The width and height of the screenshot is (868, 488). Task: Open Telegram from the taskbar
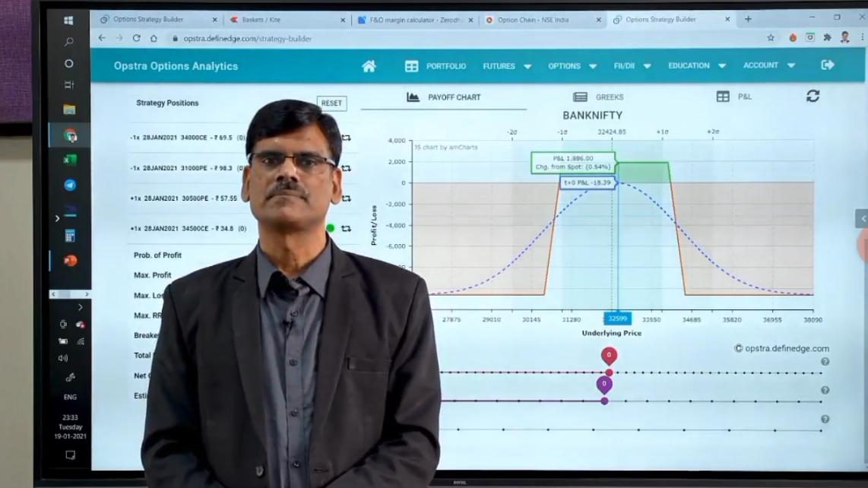pos(70,185)
